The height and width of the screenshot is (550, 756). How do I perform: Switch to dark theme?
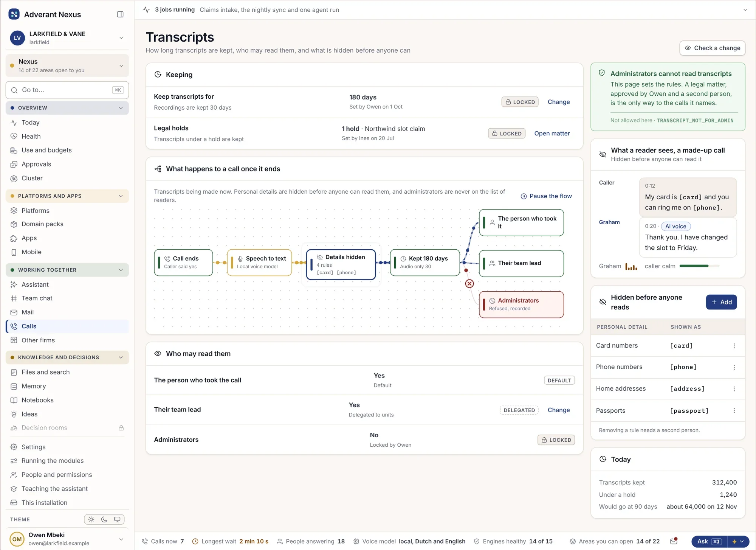[104, 519]
